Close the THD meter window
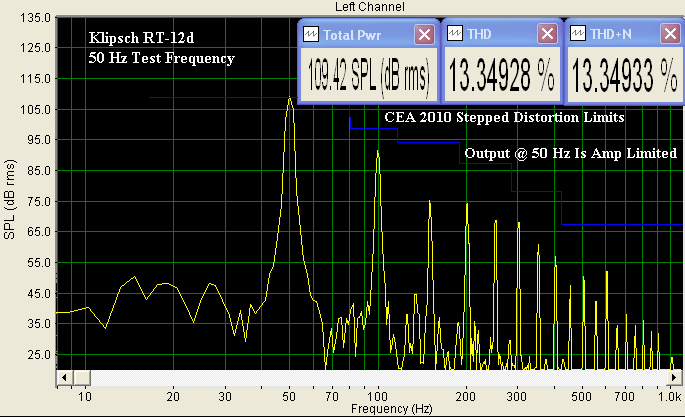This screenshot has width=685, height=418. [x=547, y=34]
